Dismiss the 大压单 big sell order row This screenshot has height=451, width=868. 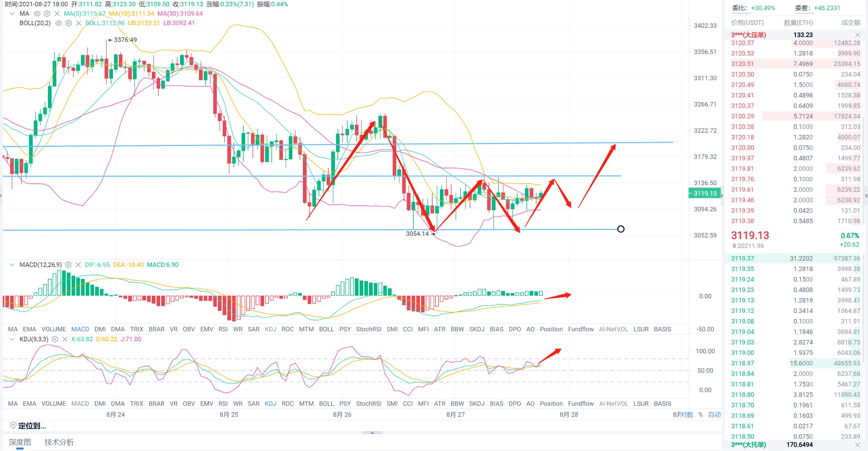[x=857, y=35]
